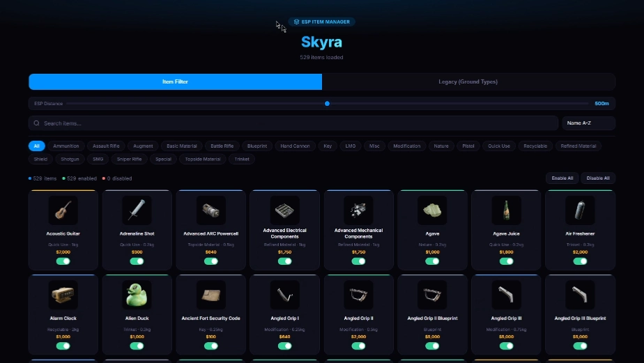
Task: Click the Agave Juice bottle icon
Action: coord(506,210)
